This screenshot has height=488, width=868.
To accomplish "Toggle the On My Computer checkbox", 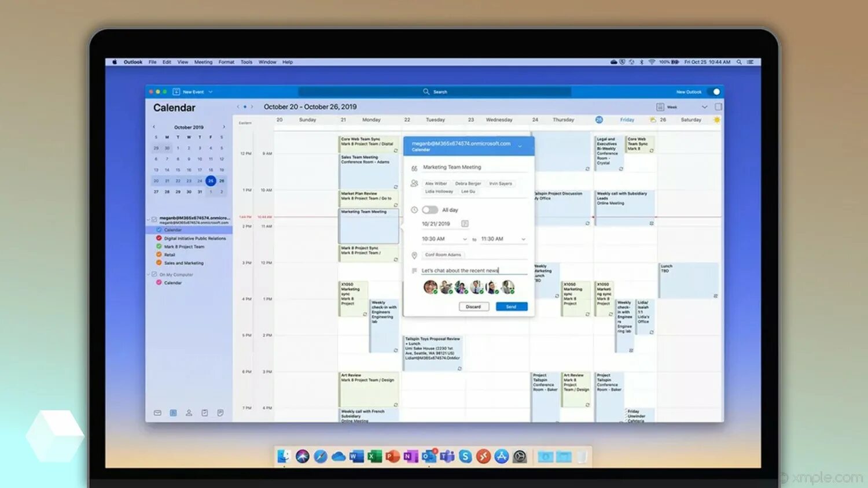I will coord(154,275).
